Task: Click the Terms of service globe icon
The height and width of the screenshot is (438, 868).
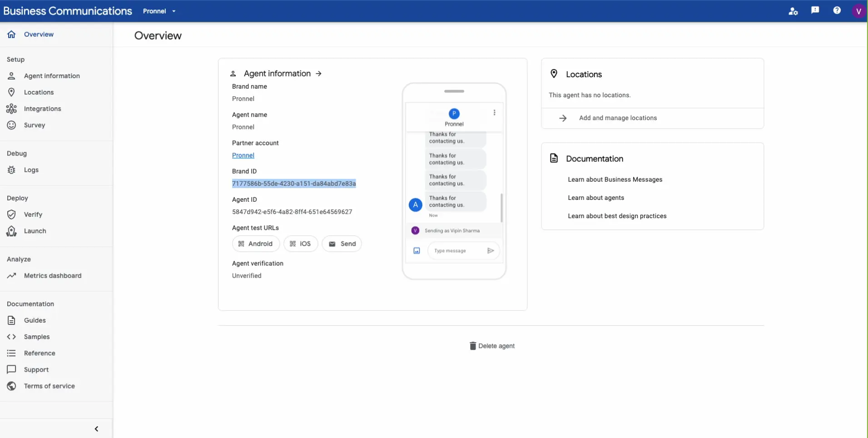Action: [11, 386]
